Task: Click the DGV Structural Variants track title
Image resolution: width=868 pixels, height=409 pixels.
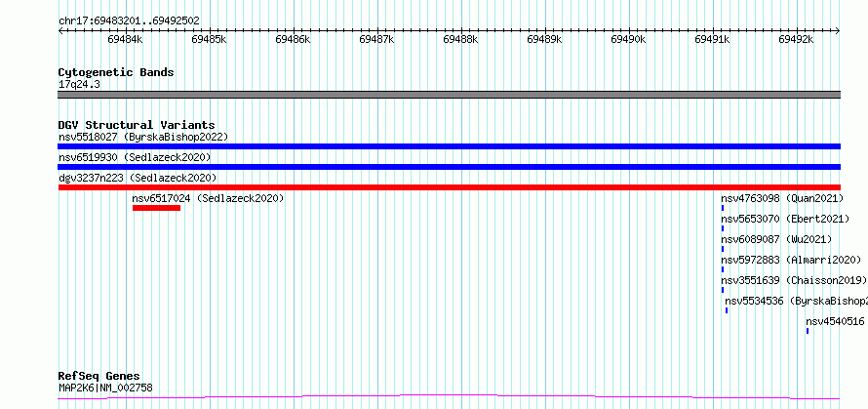Action: click(137, 125)
